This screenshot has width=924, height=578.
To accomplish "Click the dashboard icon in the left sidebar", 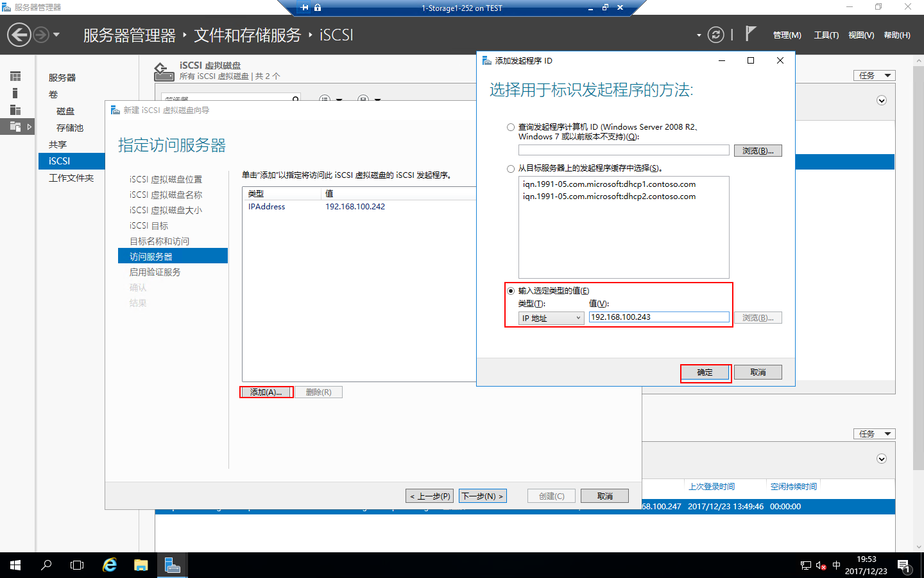I will click(x=15, y=76).
